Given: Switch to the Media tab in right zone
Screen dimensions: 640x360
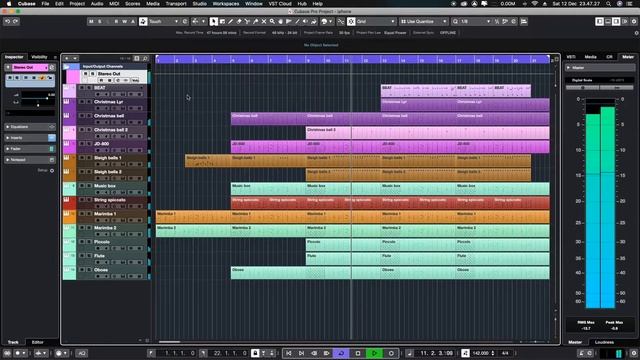Looking at the screenshot, I should [x=590, y=57].
